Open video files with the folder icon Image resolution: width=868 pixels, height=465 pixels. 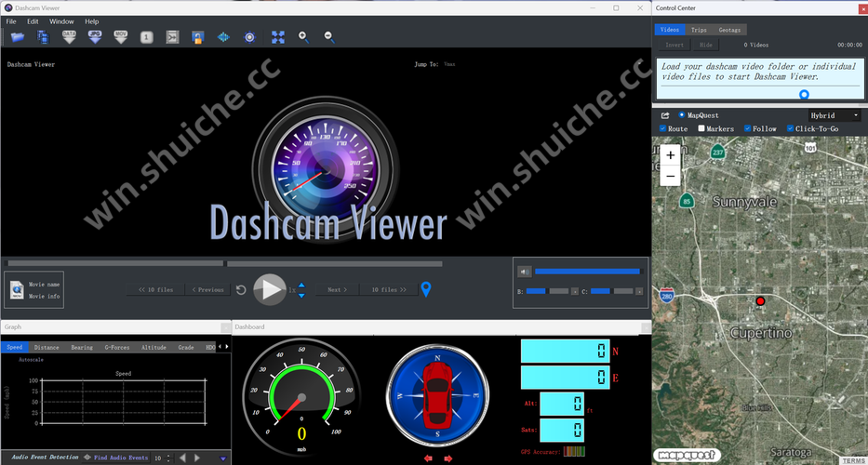pyautogui.click(x=18, y=37)
